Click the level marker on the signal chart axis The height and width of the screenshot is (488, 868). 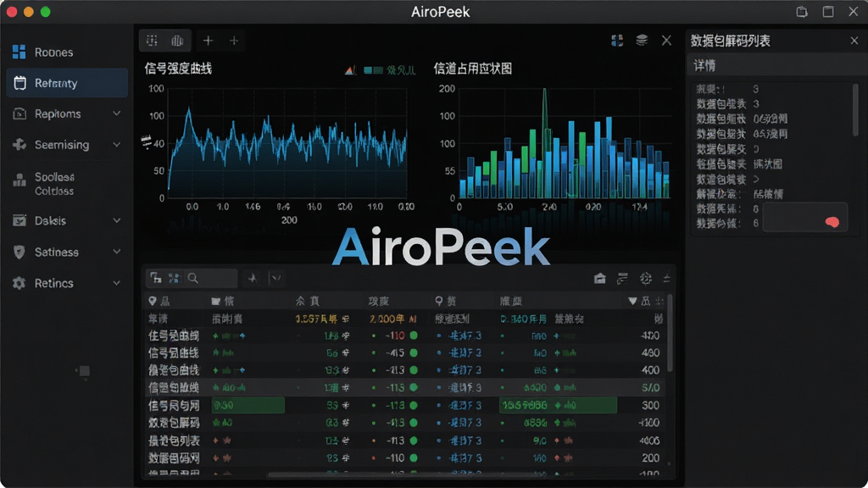coord(146,142)
